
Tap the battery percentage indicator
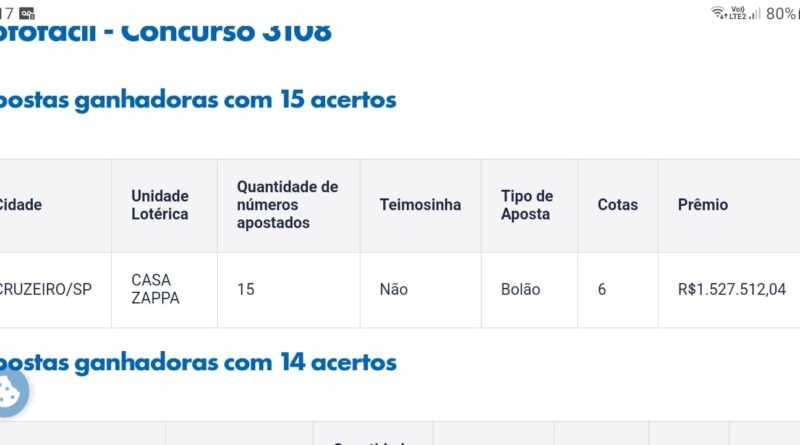[x=781, y=13]
